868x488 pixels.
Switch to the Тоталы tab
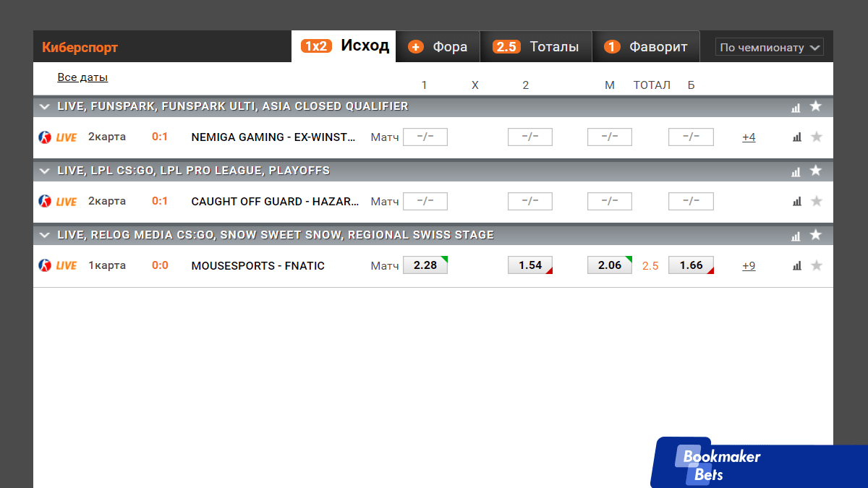tap(536, 47)
